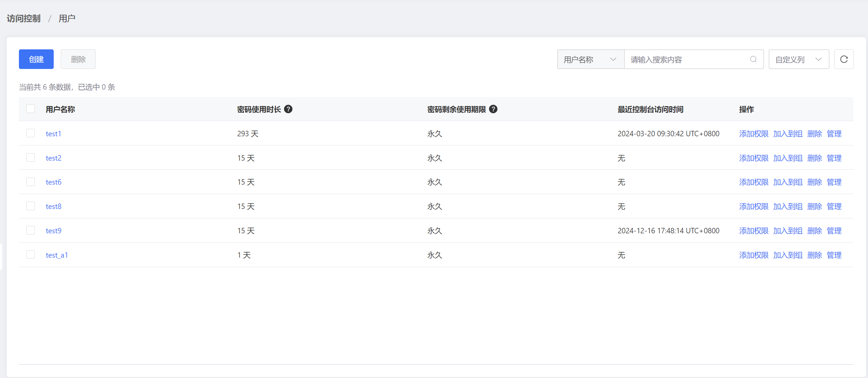Click 删除 in test9 row
Screen dimensions: 868x378
click(814, 231)
